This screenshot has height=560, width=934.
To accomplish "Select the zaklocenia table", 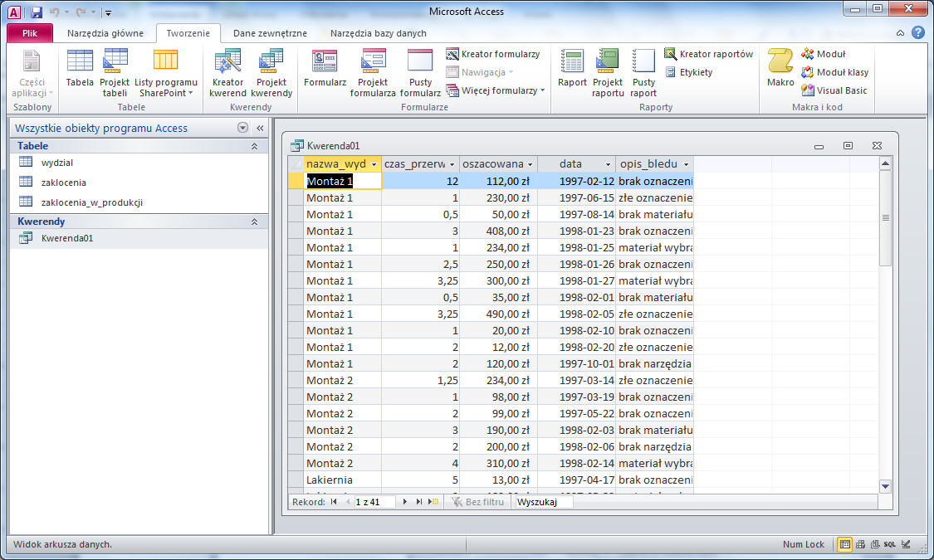I will pyautogui.click(x=139, y=183).
